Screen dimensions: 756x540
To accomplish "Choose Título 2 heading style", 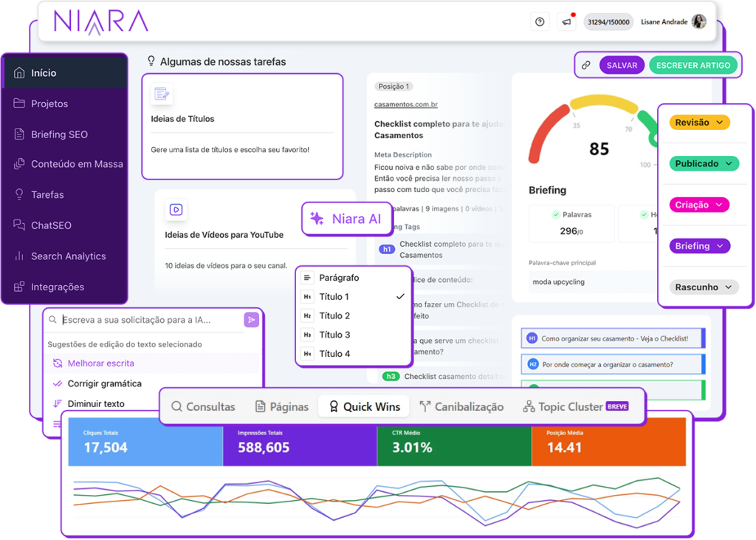I will click(354, 315).
